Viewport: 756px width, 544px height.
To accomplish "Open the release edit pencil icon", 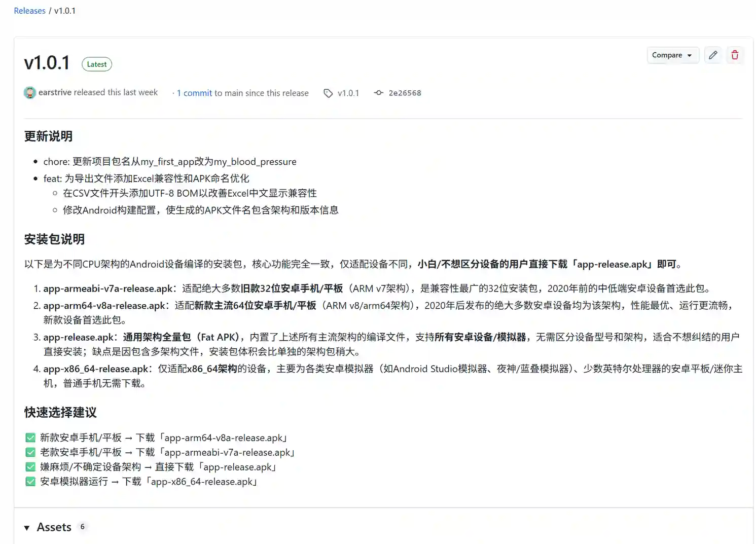I will pos(713,55).
